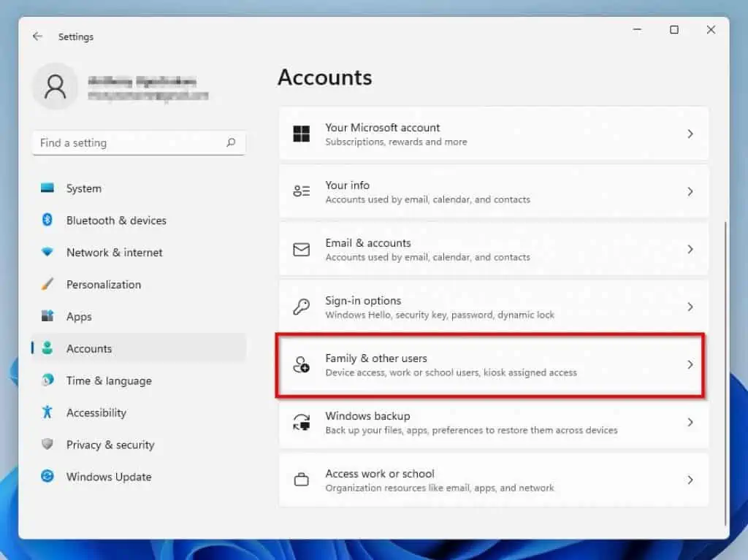Click the search magnifier in Find a setting

[x=231, y=143]
